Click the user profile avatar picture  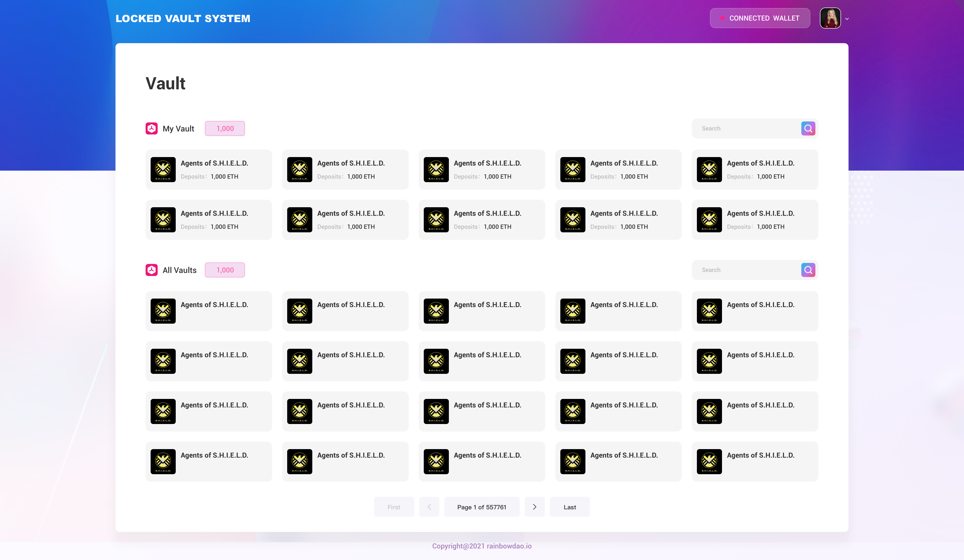click(x=830, y=18)
